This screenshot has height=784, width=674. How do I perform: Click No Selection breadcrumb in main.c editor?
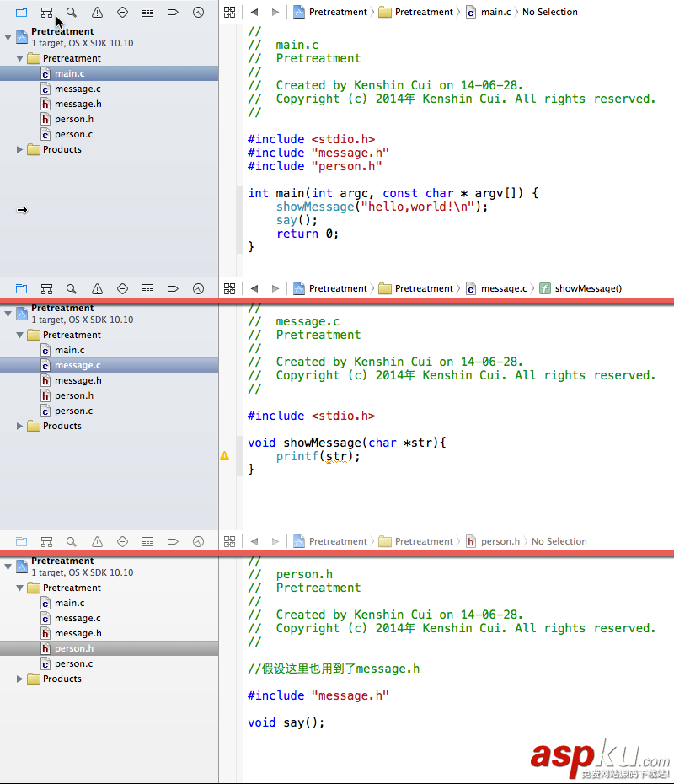coord(549,12)
